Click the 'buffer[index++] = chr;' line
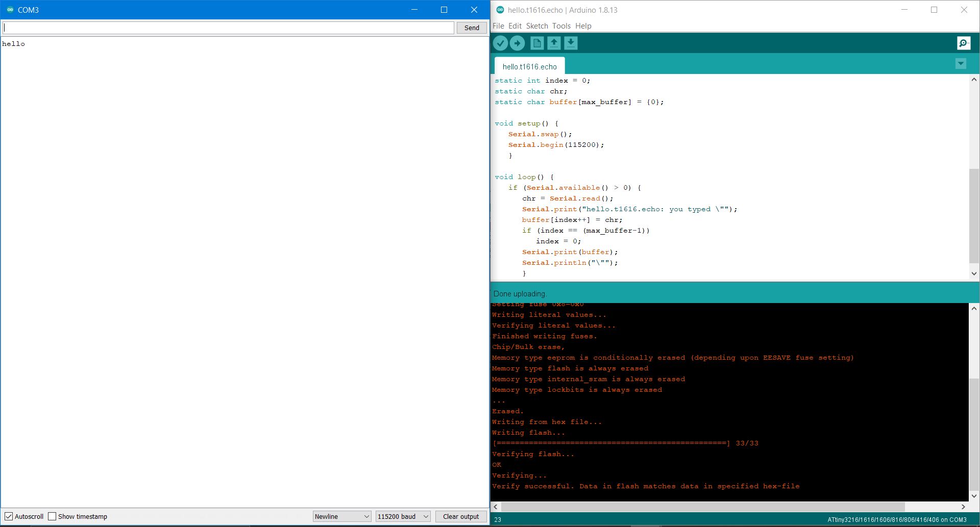Screen dimensions: 980x527 point(572,220)
